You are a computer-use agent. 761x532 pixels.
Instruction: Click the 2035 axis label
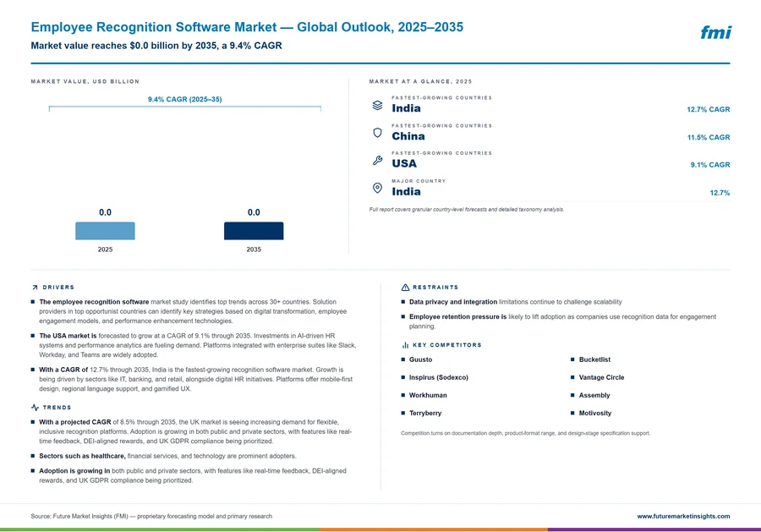(x=254, y=250)
